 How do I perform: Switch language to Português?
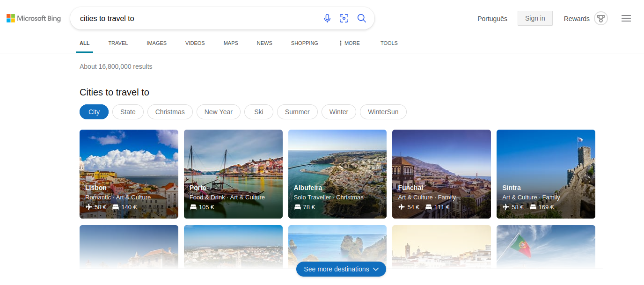point(492,19)
